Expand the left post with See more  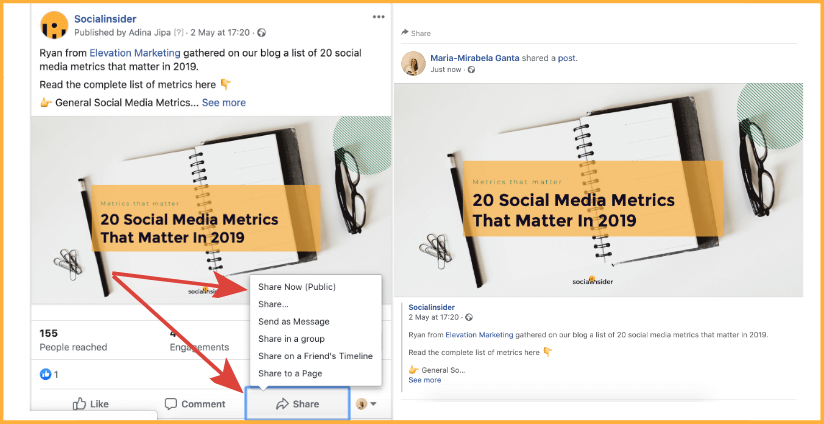tap(224, 102)
